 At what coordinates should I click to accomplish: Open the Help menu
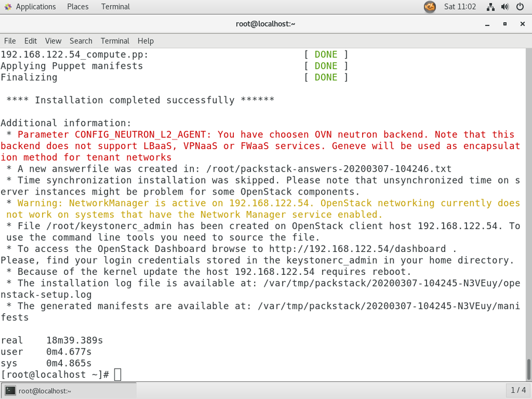145,41
